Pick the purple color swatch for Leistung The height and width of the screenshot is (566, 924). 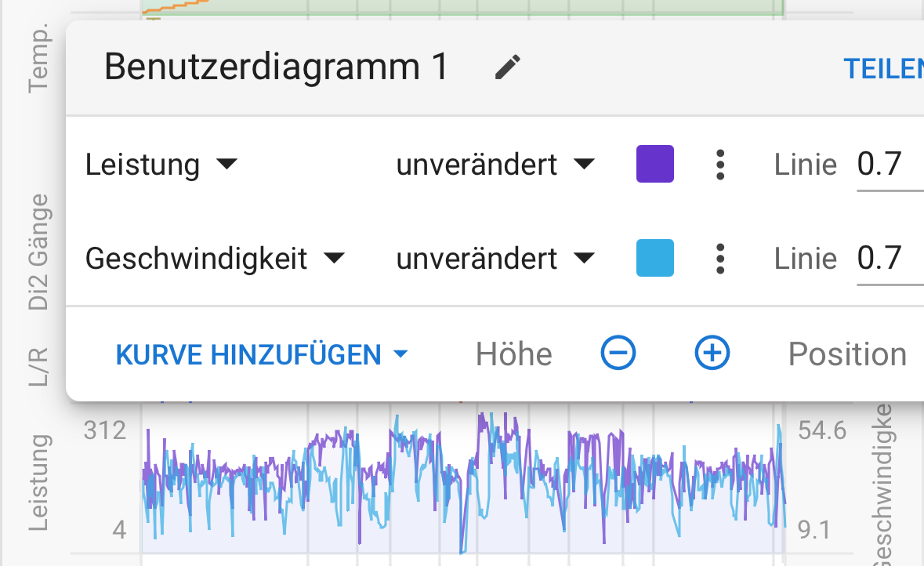[655, 165]
